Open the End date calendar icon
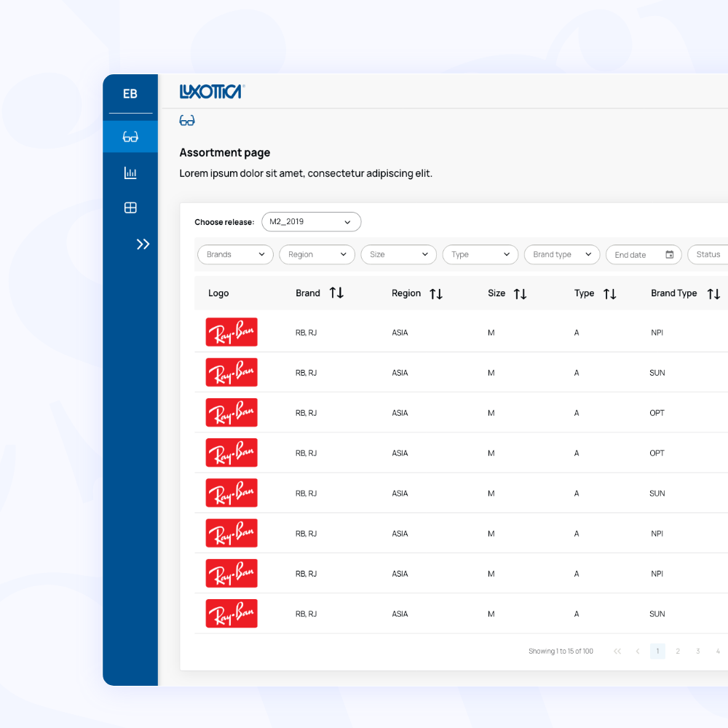This screenshot has height=728, width=728. pyautogui.click(x=670, y=254)
